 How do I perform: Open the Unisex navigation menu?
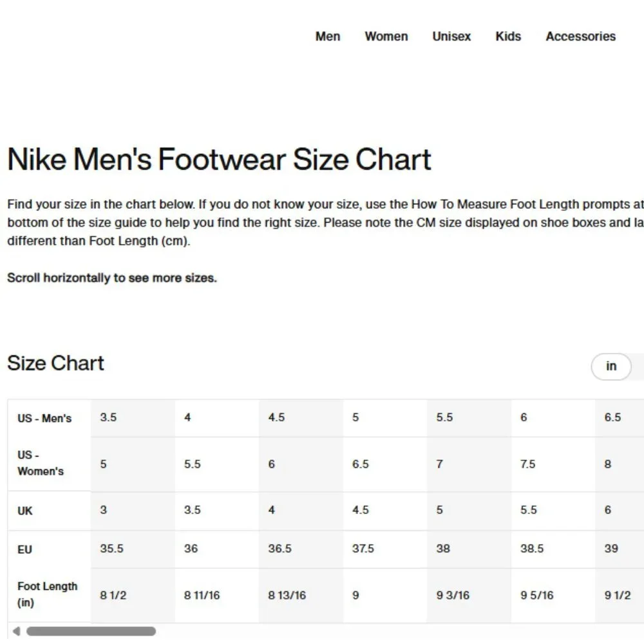(451, 36)
